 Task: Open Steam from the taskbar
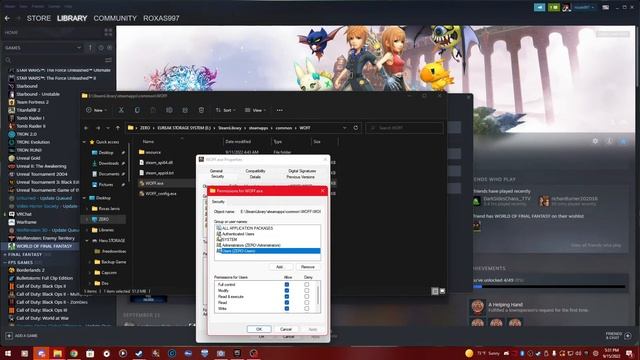tap(139, 353)
